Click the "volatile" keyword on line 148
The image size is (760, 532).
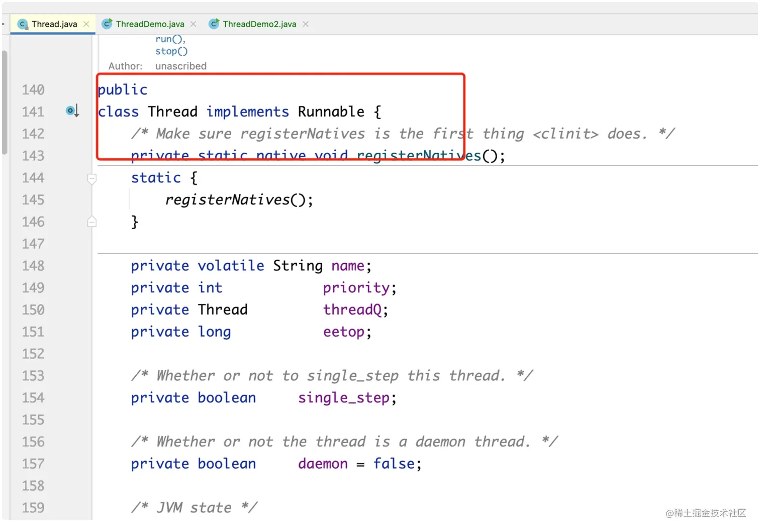[x=231, y=266]
